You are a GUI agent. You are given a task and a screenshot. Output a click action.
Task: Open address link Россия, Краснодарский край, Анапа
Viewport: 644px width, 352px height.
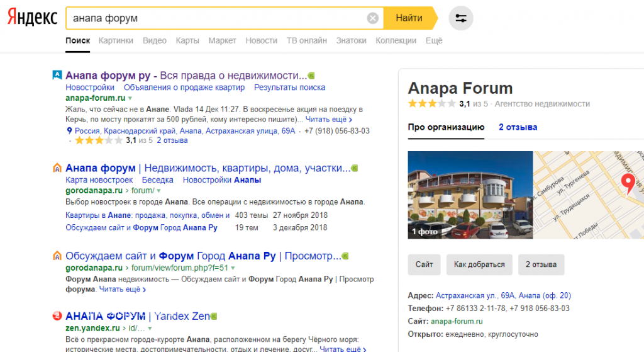click(x=185, y=131)
